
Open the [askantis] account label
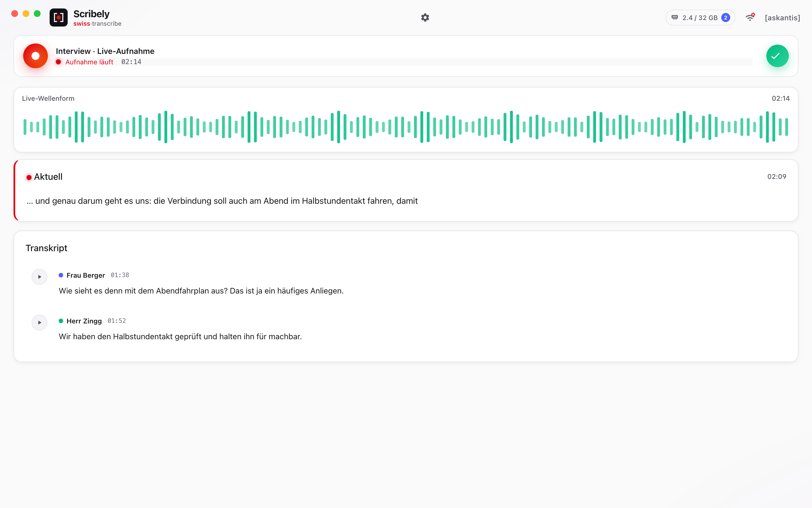click(x=782, y=18)
